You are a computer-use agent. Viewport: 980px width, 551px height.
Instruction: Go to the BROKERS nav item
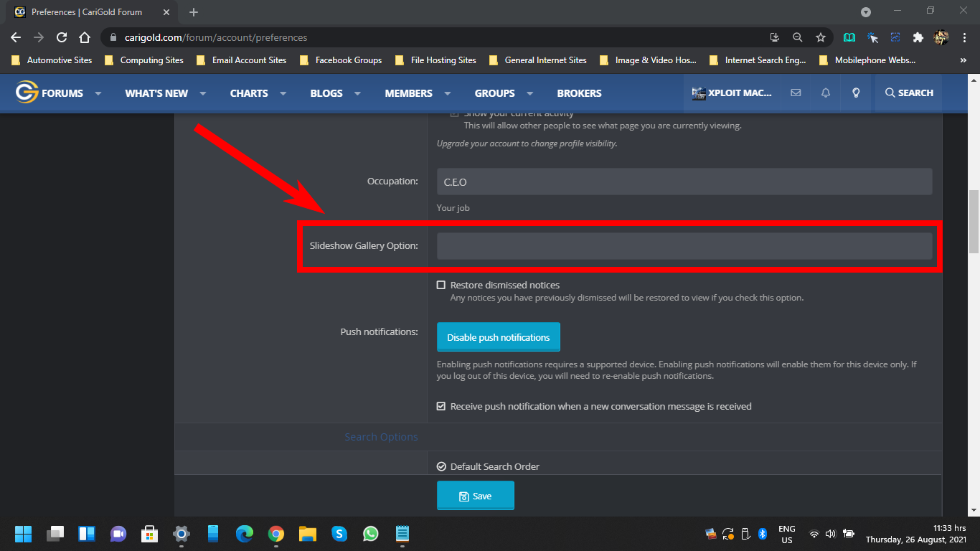(579, 93)
